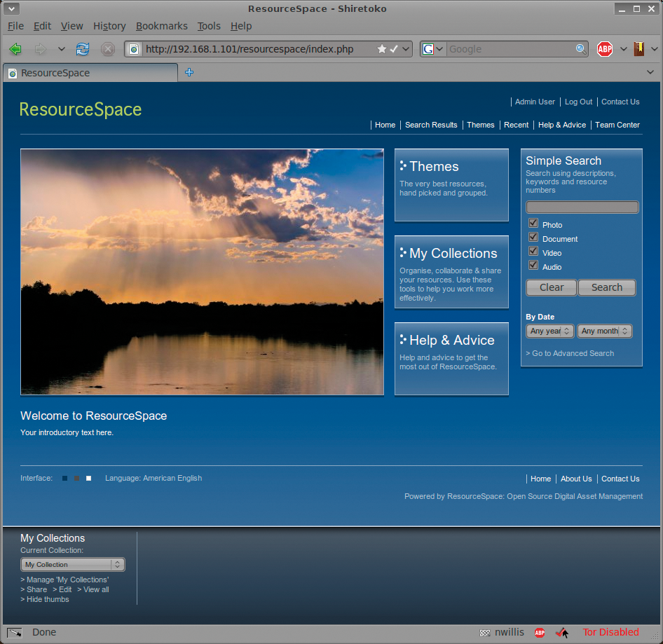Uncheck the Video checkbox
663x644 pixels.
click(x=533, y=251)
